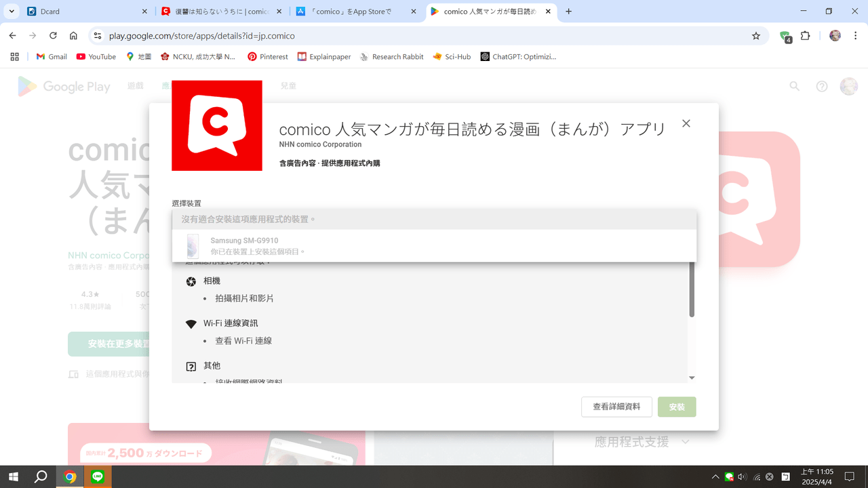
Task: Open the YouTube bookmark
Action: (x=96, y=57)
